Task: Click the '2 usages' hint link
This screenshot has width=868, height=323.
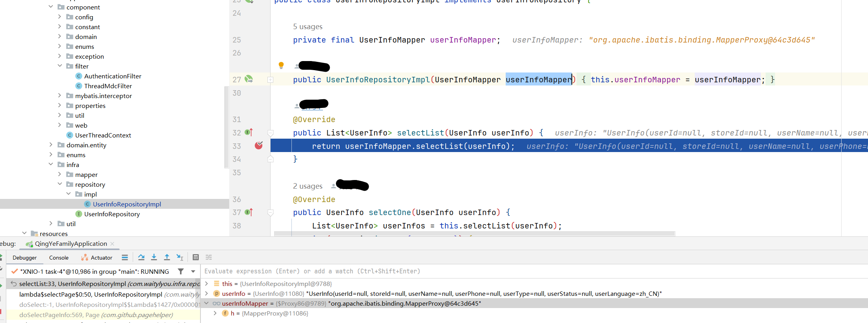Action: pyautogui.click(x=308, y=186)
